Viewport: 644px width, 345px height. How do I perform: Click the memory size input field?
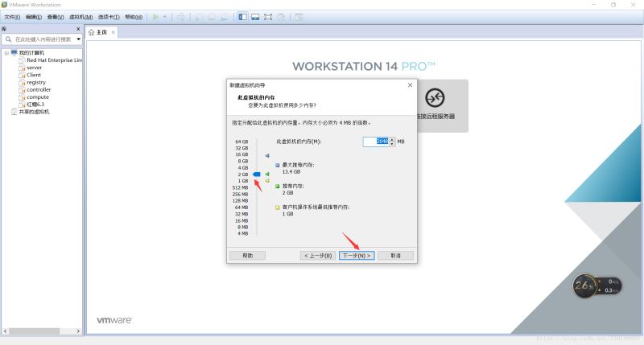376,142
